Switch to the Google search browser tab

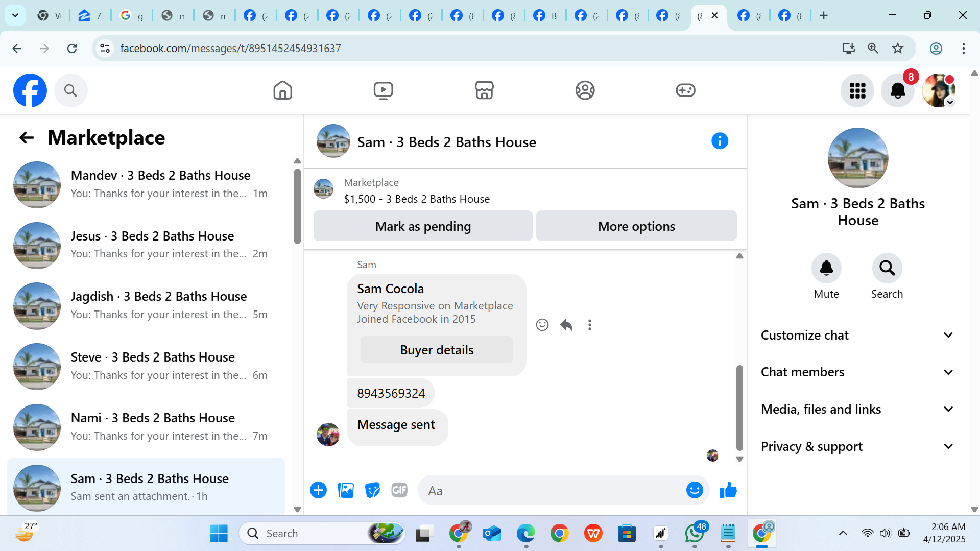click(131, 15)
